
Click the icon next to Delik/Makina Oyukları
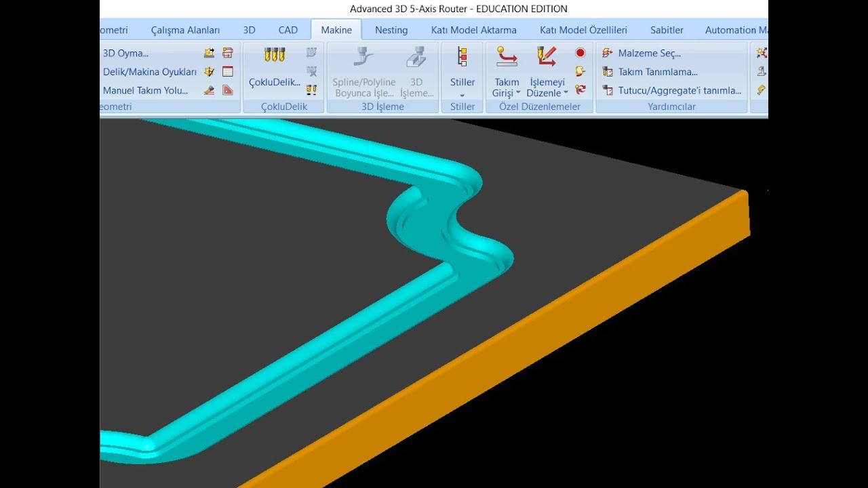(x=209, y=71)
